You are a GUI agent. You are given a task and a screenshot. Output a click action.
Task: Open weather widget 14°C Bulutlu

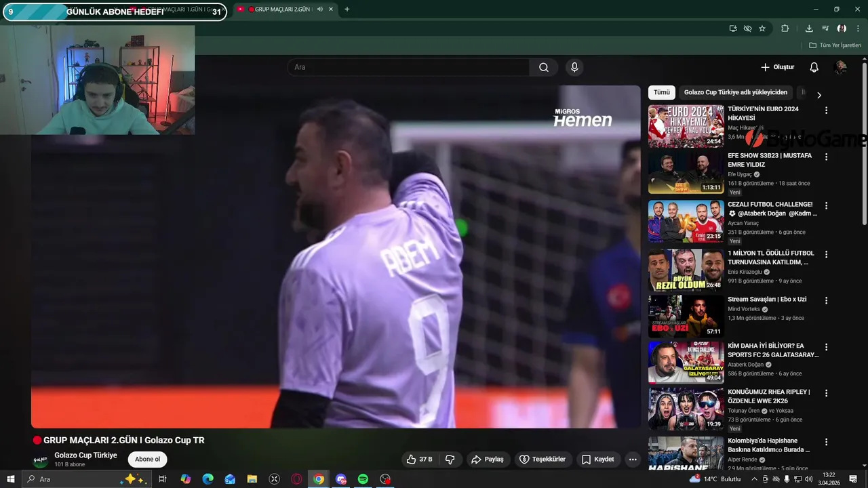715,479
